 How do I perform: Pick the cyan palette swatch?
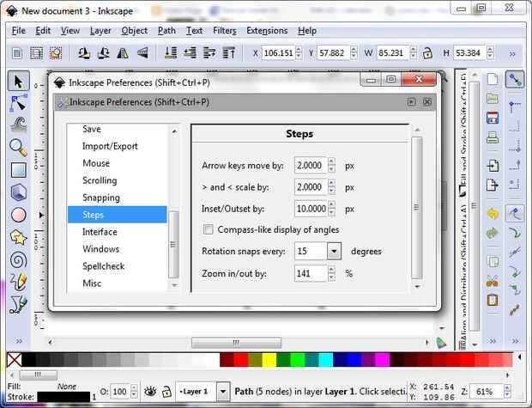pos(326,360)
